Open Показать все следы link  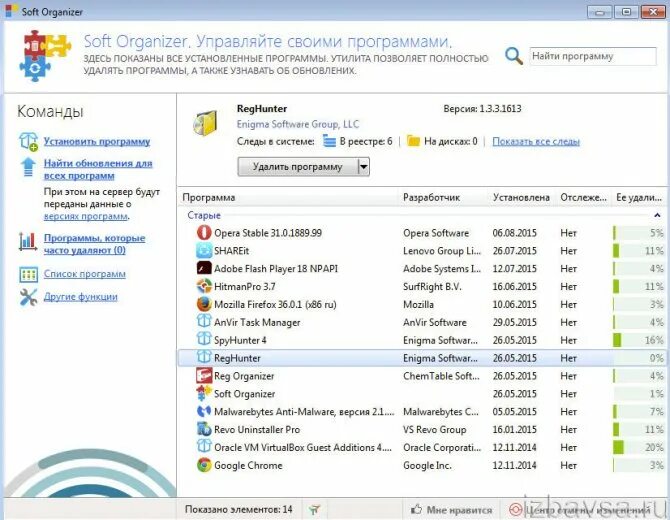(536, 141)
